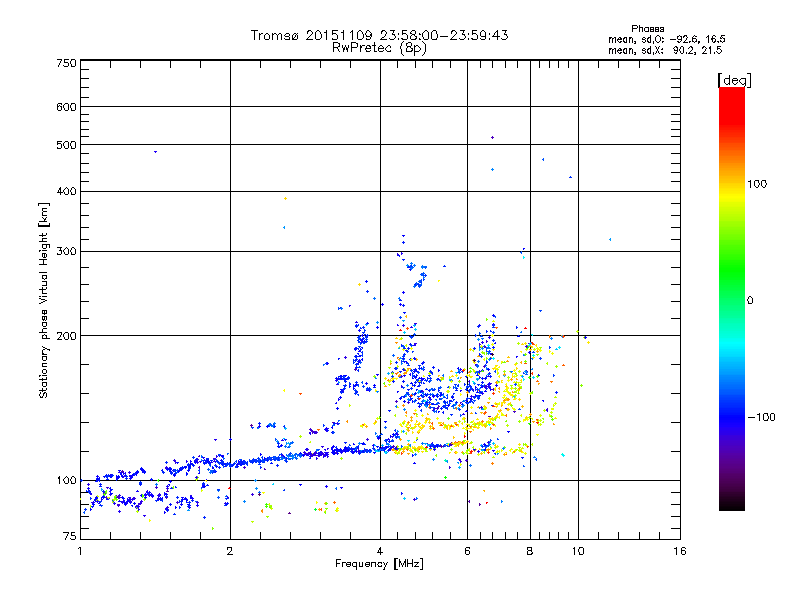Click x-axis tick label '10'
Screen dimensions: 800x600
[x=578, y=551]
